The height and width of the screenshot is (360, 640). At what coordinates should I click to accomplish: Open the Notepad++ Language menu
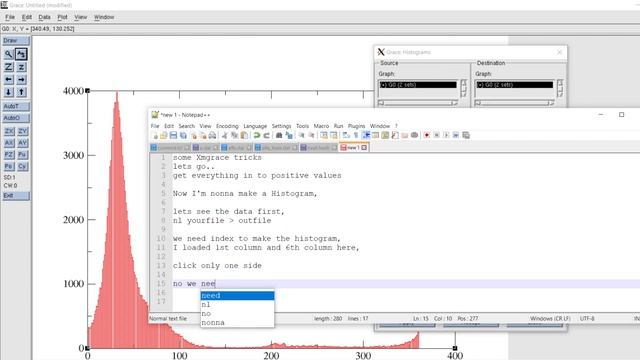255,126
